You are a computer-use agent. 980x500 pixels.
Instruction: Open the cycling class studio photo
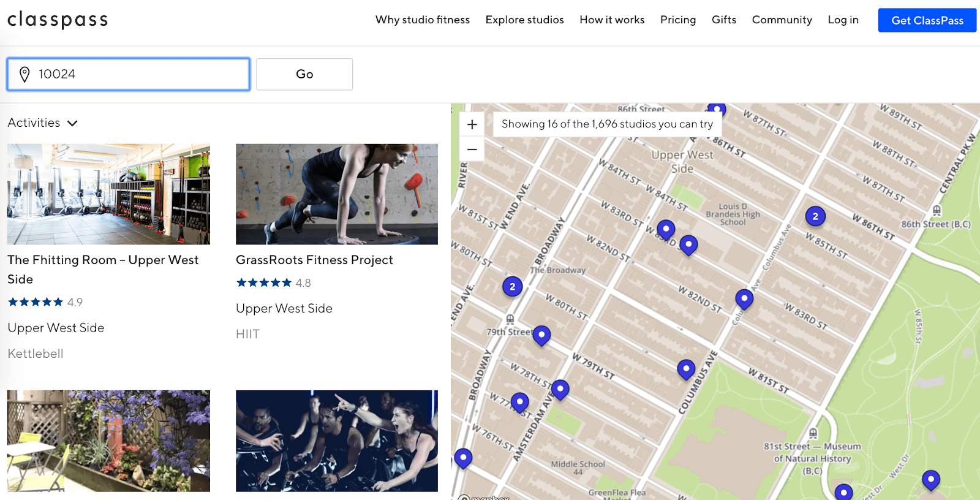(x=337, y=441)
